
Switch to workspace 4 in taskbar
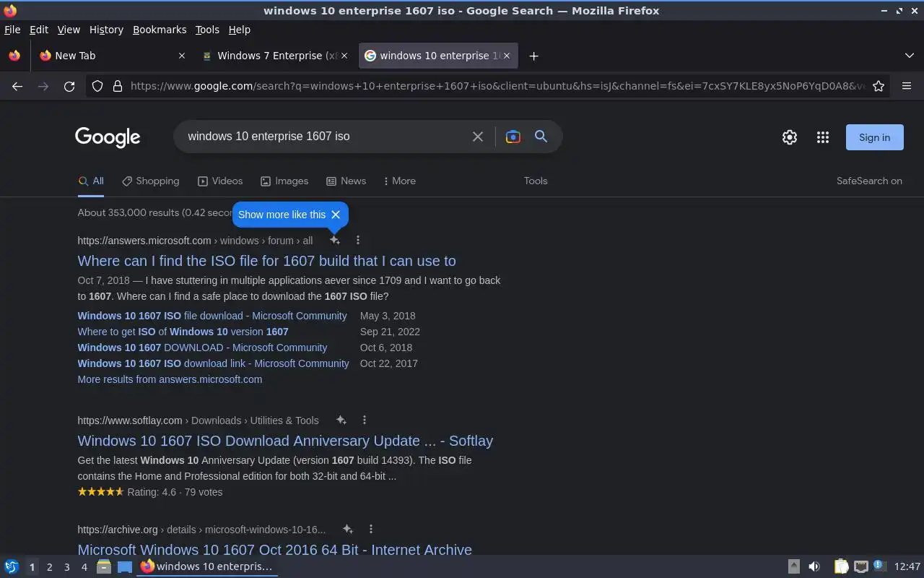tap(84, 567)
